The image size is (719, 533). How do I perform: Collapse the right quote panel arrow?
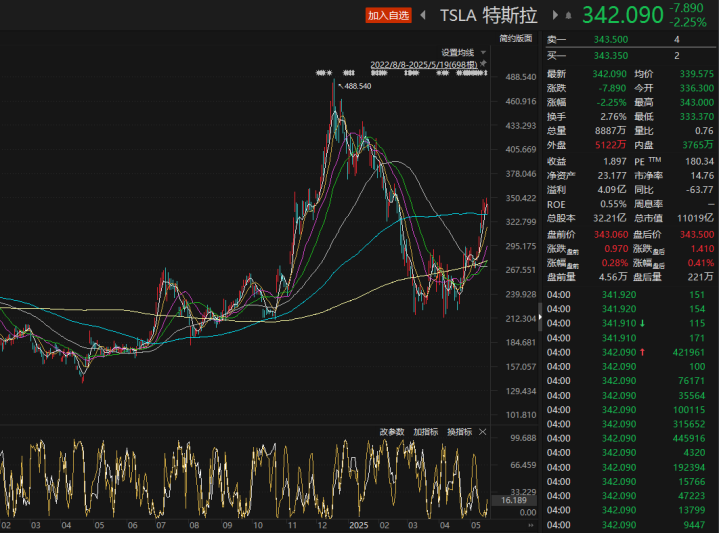point(540,317)
